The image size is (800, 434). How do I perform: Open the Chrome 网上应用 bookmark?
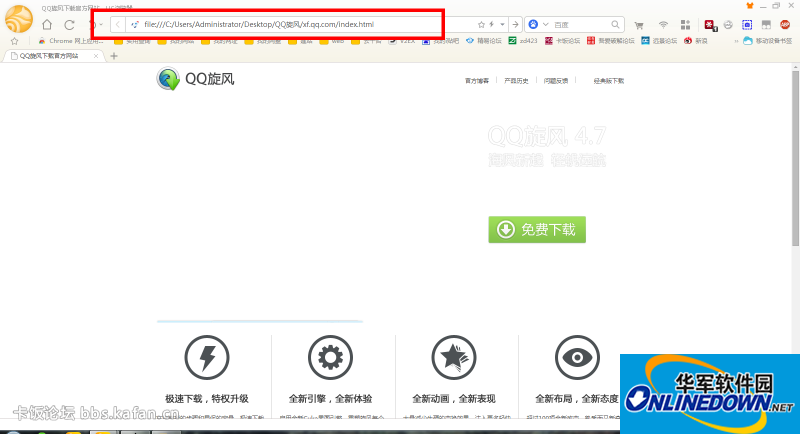pyautogui.click(x=71, y=41)
